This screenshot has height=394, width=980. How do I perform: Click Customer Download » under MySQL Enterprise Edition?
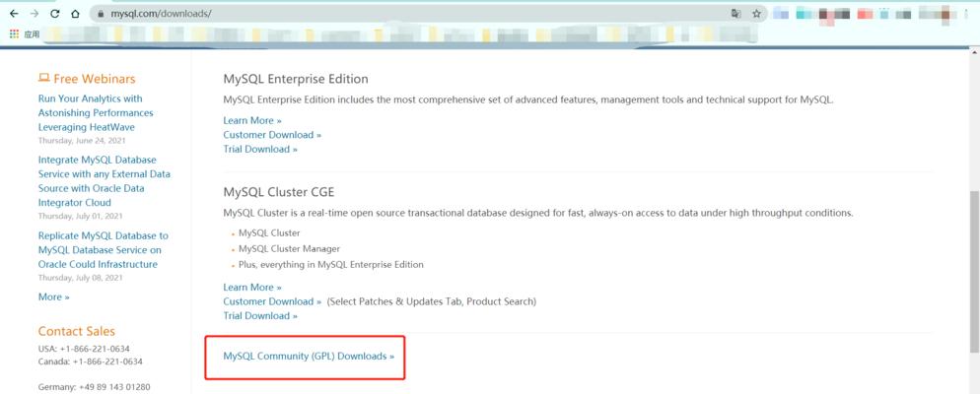pyautogui.click(x=272, y=135)
